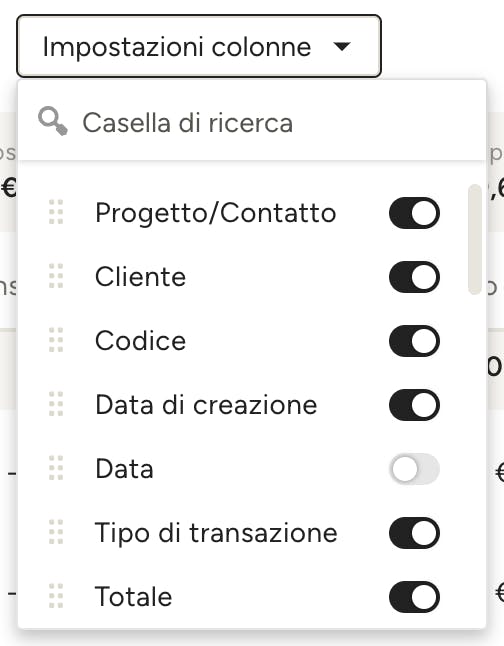This screenshot has width=504, height=646.
Task: Toggle off the Codice column
Action: tap(414, 341)
